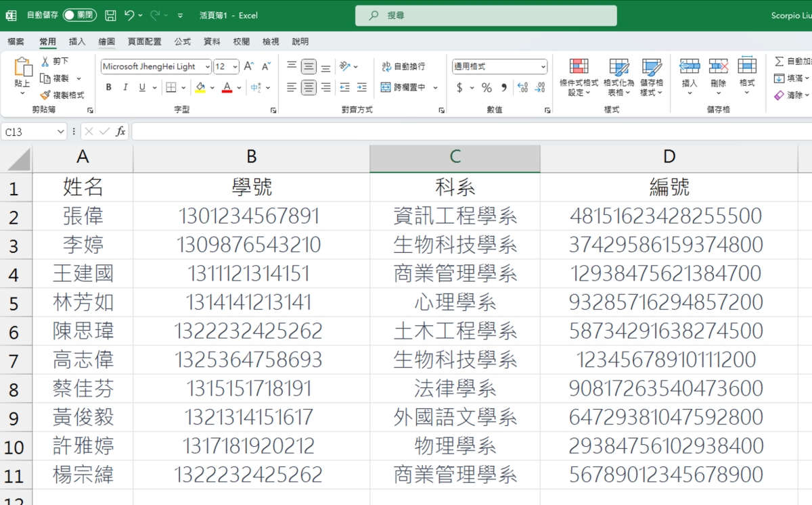Viewport: 812px width, 505px height.
Task: Open the Insert (插入) ribbon tab
Action: (x=77, y=41)
